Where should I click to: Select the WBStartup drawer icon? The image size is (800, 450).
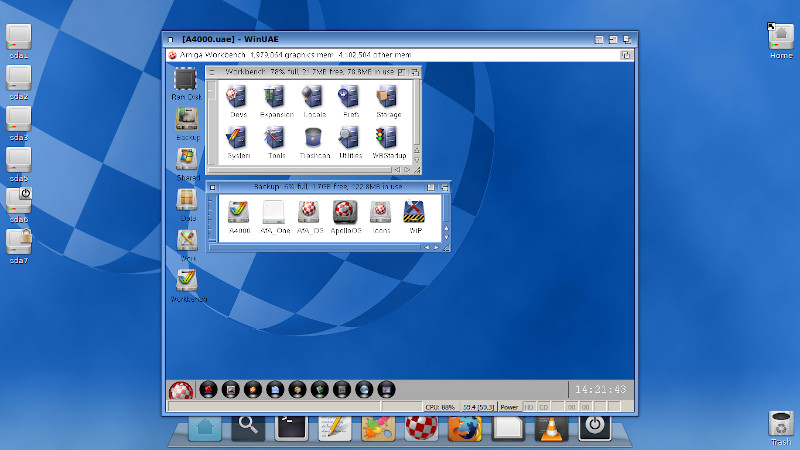tap(388, 139)
